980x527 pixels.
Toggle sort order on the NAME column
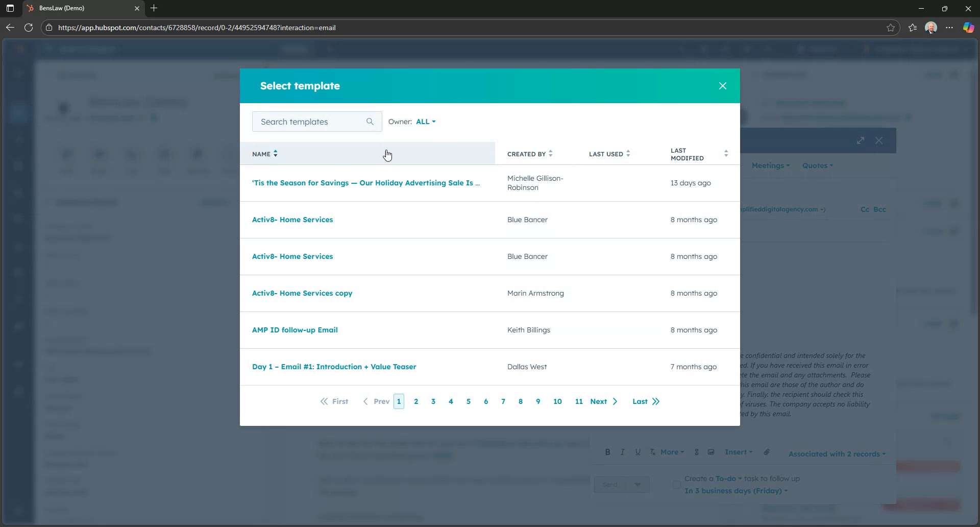[x=276, y=153]
